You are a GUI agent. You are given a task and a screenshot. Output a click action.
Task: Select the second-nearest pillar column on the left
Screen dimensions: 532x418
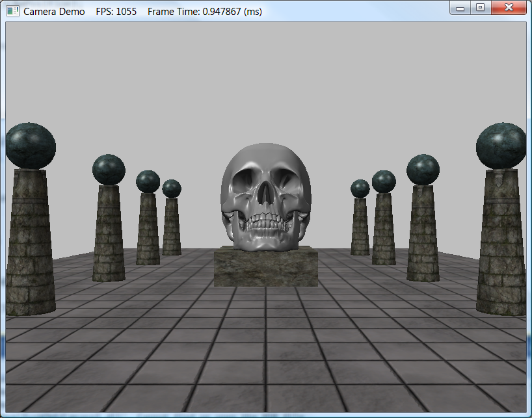tap(109, 234)
